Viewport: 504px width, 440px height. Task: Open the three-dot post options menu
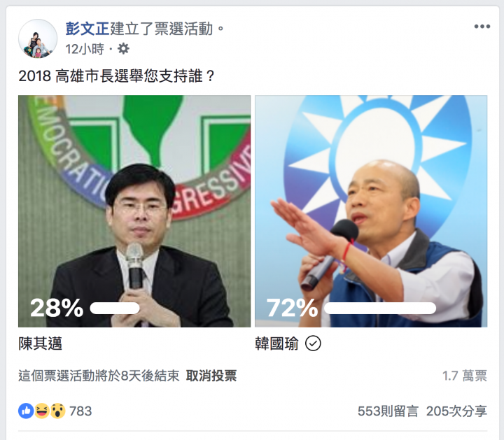pyautogui.click(x=482, y=27)
